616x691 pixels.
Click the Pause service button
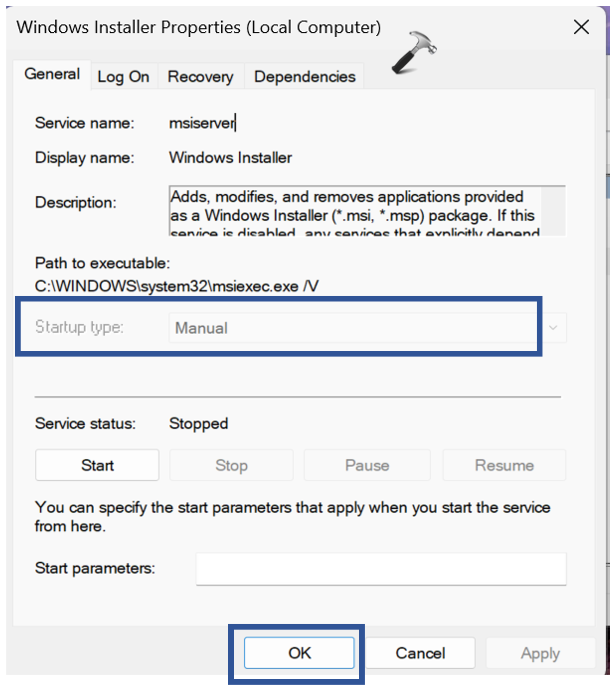tap(367, 465)
